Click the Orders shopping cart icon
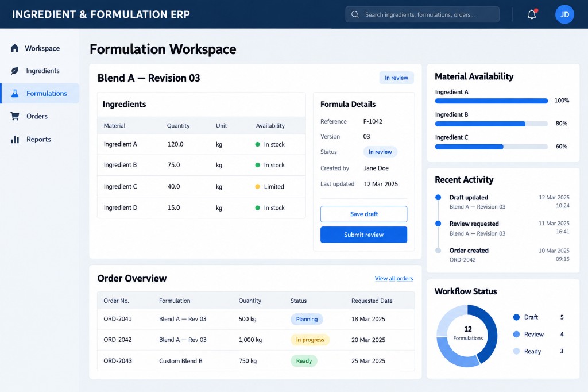This screenshot has height=392, width=588. pos(15,116)
